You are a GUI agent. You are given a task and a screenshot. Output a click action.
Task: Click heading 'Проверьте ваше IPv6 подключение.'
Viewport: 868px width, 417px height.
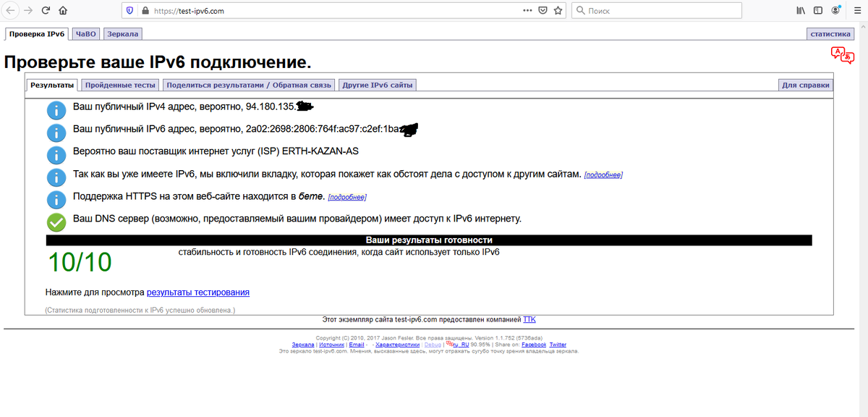coord(158,62)
